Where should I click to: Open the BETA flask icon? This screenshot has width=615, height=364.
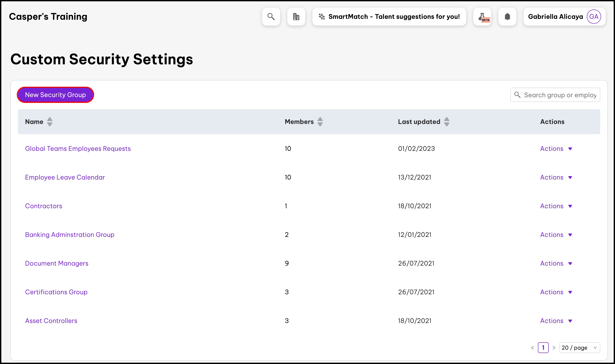pos(482,16)
